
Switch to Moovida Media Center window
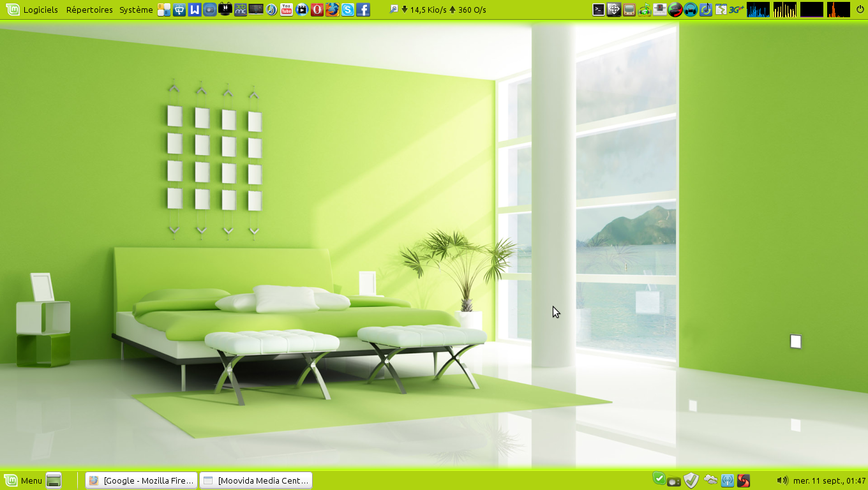[256, 480]
